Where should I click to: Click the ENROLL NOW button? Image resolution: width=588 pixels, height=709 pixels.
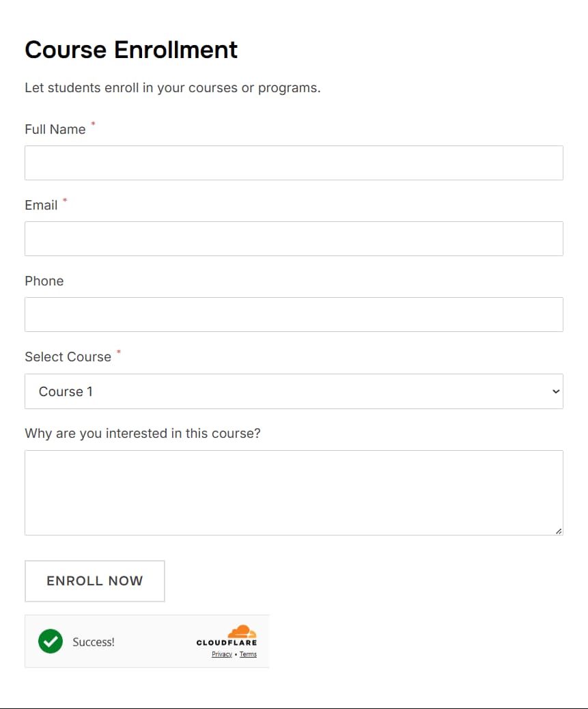click(x=94, y=581)
